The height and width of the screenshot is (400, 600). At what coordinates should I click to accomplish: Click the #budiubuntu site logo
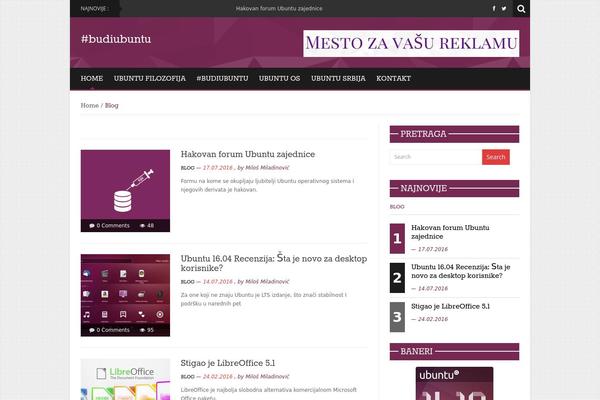tap(116, 39)
